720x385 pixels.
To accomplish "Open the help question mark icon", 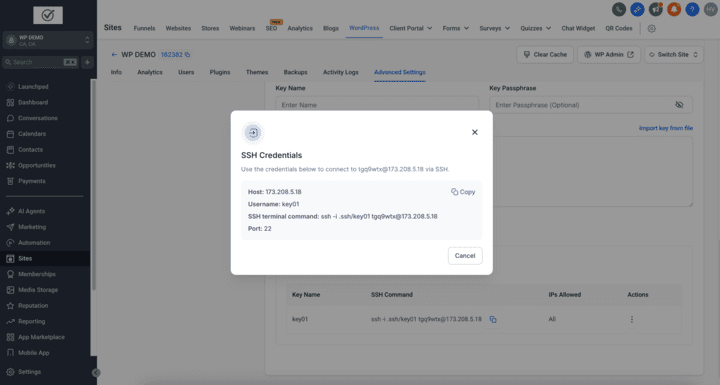I will pos(692,9).
